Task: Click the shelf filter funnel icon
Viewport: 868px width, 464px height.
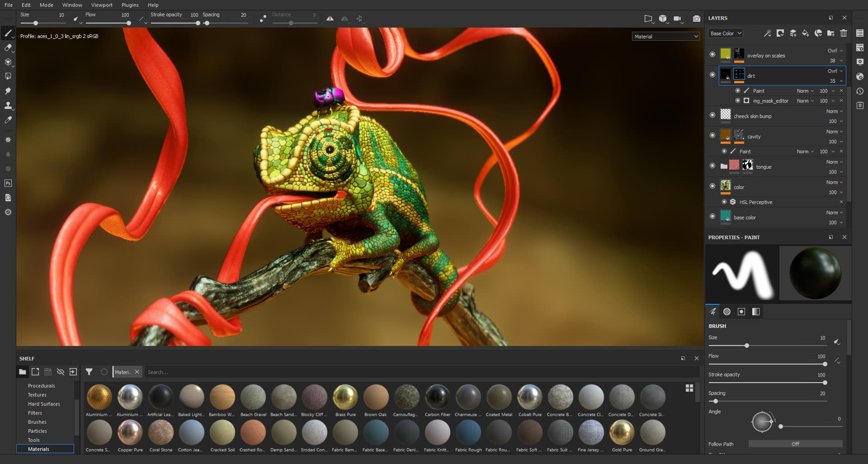Action: [89, 372]
